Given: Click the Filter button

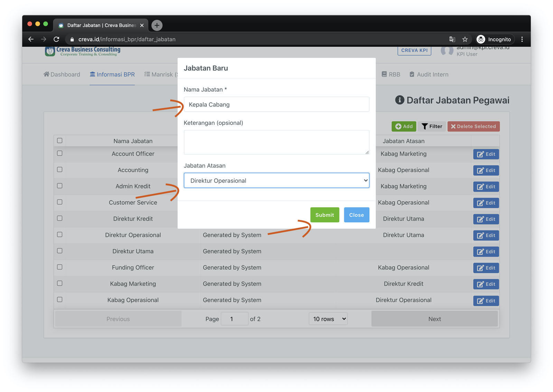Looking at the screenshot, I should 432,127.
